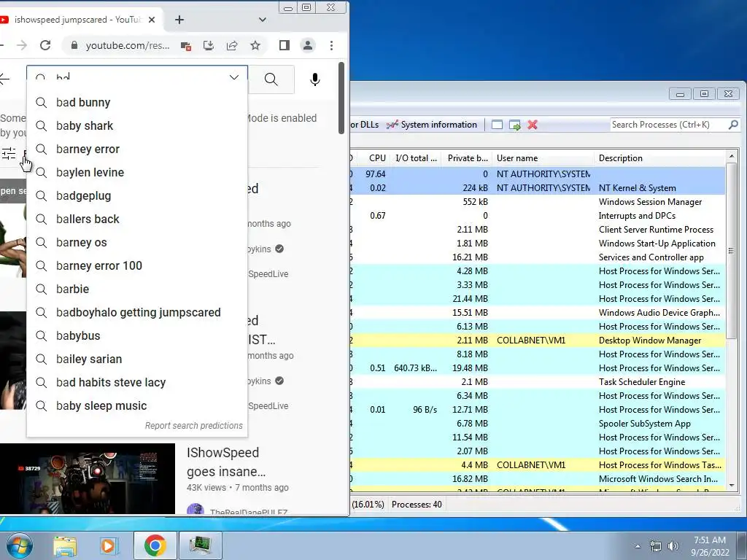Click the site lock icon
This screenshot has height=560, width=747.
click(74, 45)
